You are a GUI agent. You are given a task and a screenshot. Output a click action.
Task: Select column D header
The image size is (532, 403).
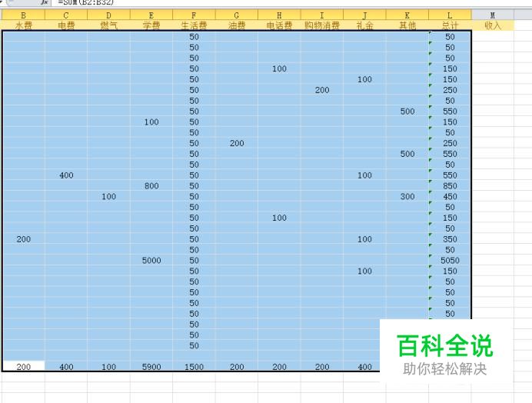click(x=108, y=15)
